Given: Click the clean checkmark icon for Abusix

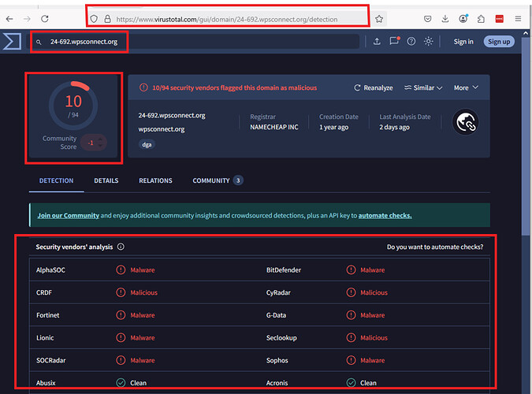Looking at the screenshot, I should (121, 383).
